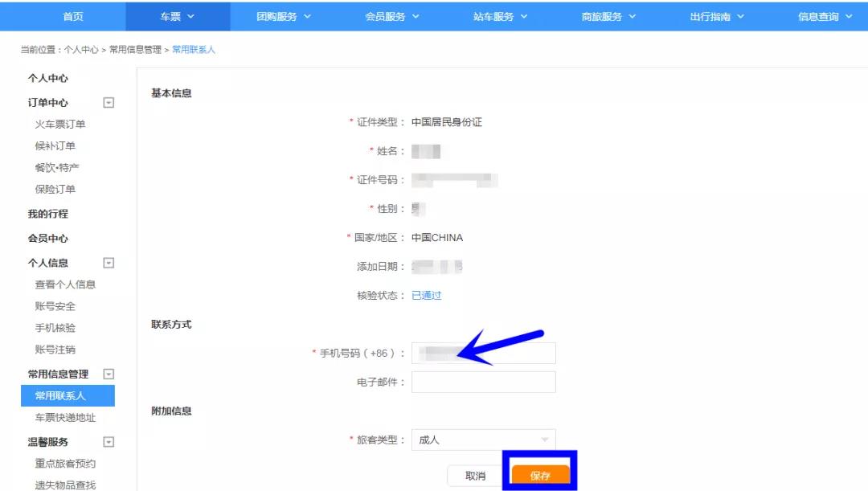
Task: Open the 团购服务 navigation menu
Action: pyautogui.click(x=284, y=17)
